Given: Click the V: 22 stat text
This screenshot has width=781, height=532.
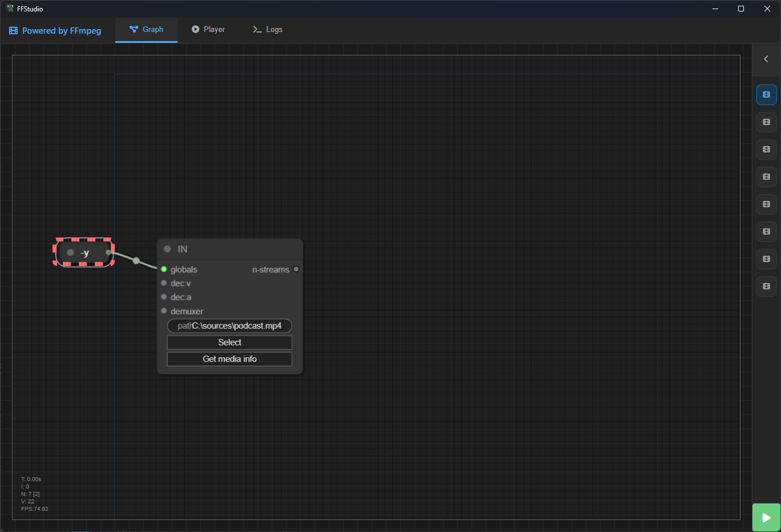Looking at the screenshot, I should coord(27,502).
